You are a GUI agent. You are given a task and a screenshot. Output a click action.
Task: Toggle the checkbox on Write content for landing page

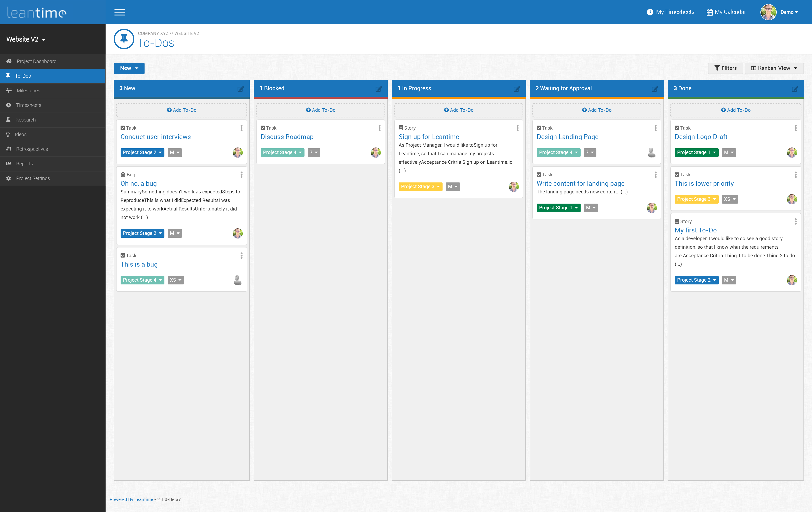[x=539, y=175]
